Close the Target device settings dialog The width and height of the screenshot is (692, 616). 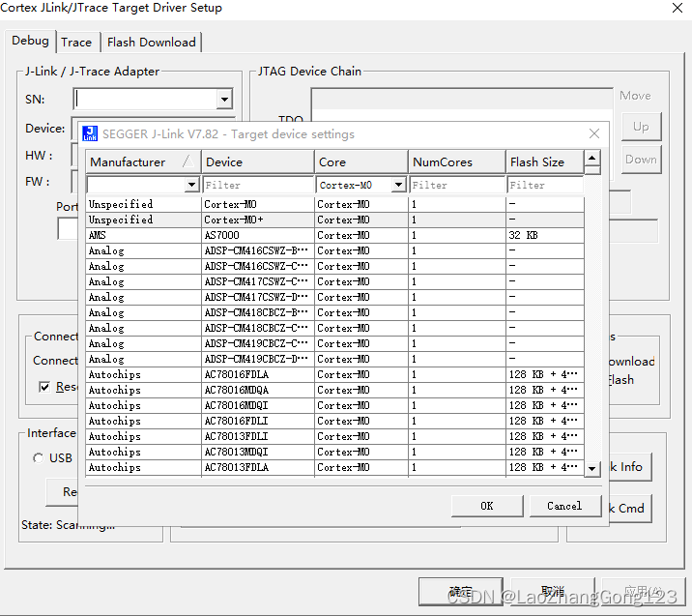click(x=594, y=133)
